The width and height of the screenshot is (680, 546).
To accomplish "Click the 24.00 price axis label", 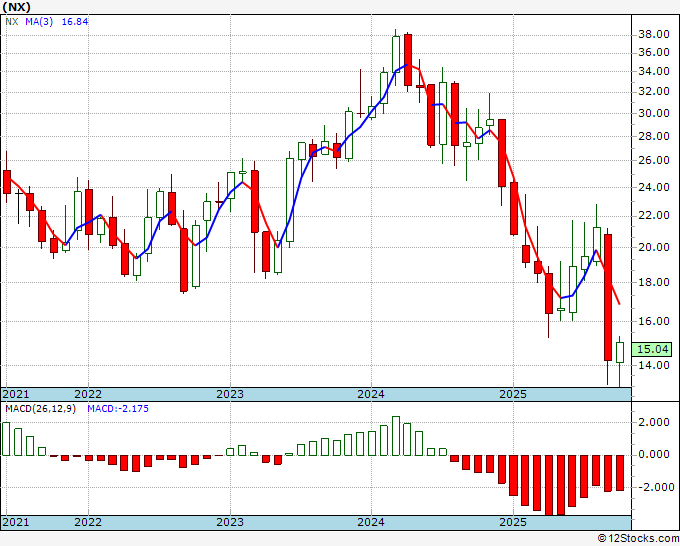I will point(654,187).
